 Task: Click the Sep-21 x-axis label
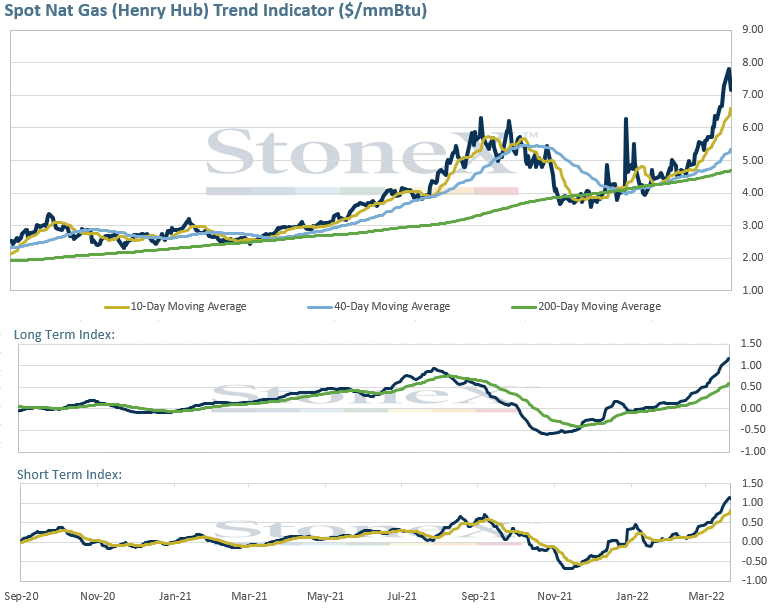pyautogui.click(x=478, y=596)
